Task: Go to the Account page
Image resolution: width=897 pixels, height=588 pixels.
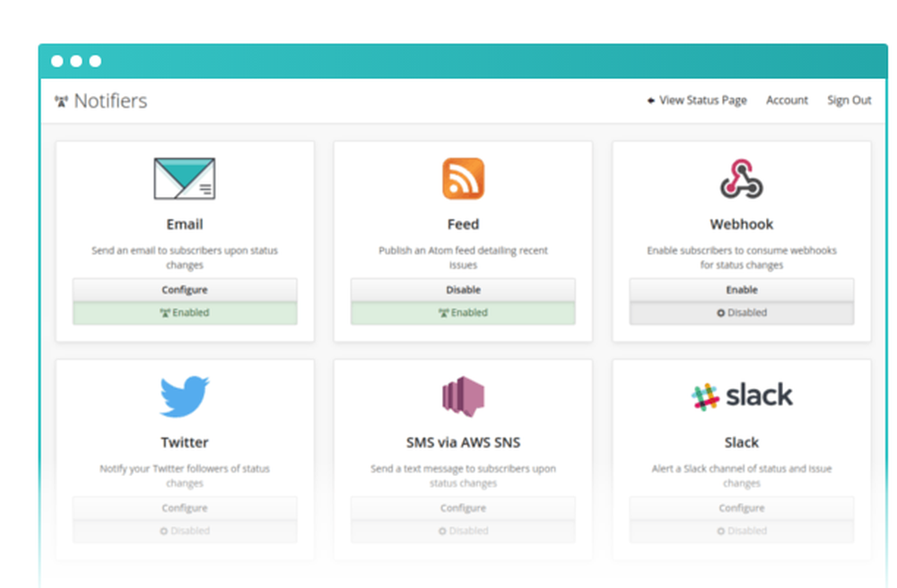Action: click(x=788, y=100)
